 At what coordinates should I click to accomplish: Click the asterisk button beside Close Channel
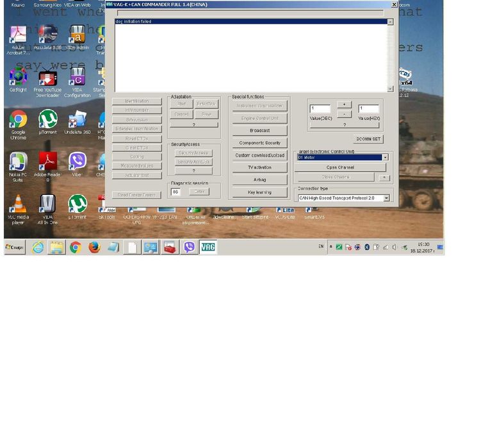384,178
